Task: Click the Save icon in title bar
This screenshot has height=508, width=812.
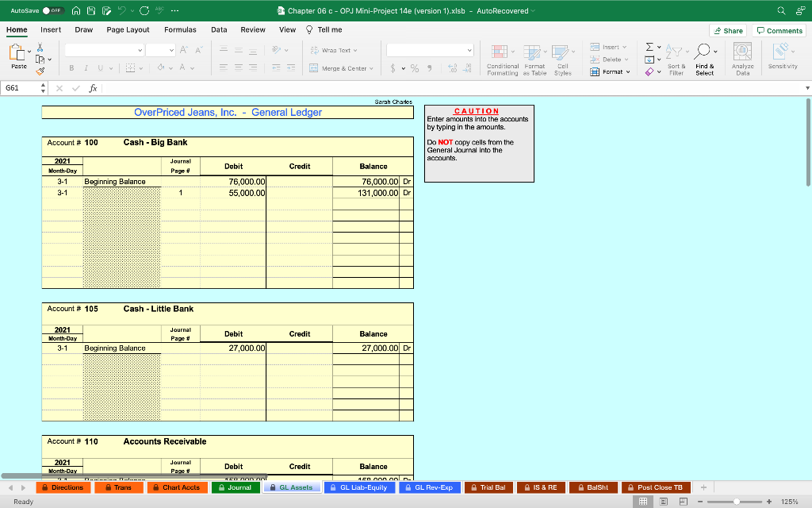Action: 91,10
